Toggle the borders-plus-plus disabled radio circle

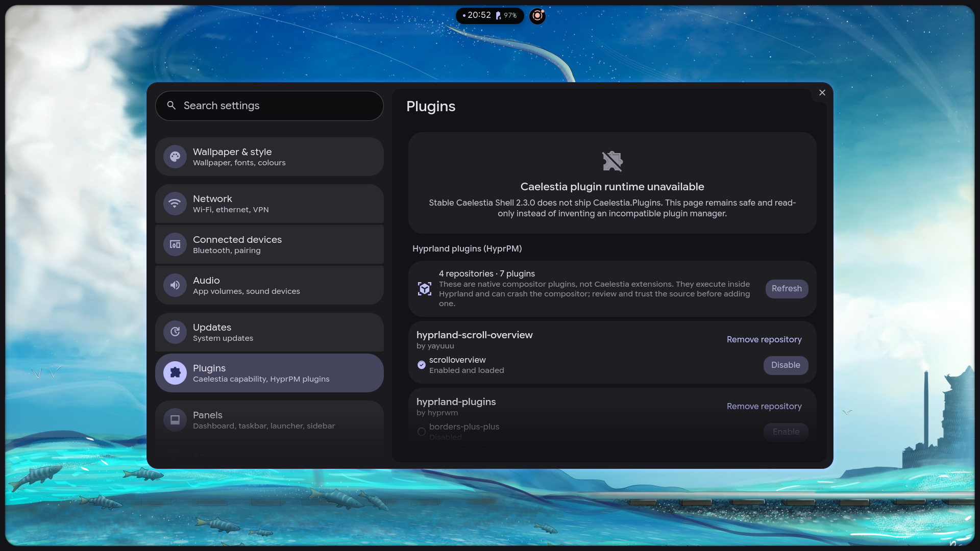click(x=422, y=432)
